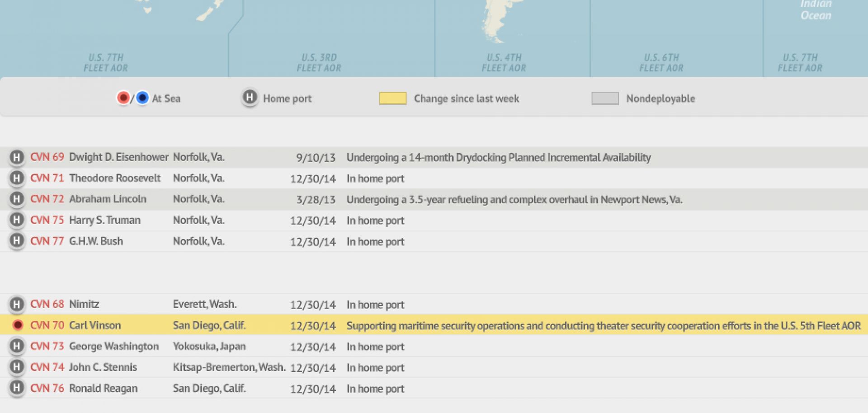Click the home port icon for CVN 71 Roosevelt
Screen dimensions: 868x413
17,178
